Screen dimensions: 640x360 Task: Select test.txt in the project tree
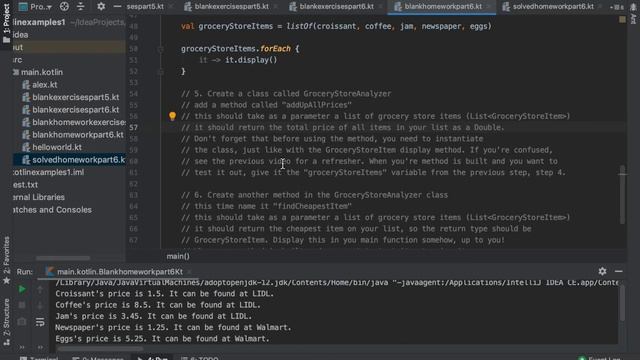[x=25, y=185]
